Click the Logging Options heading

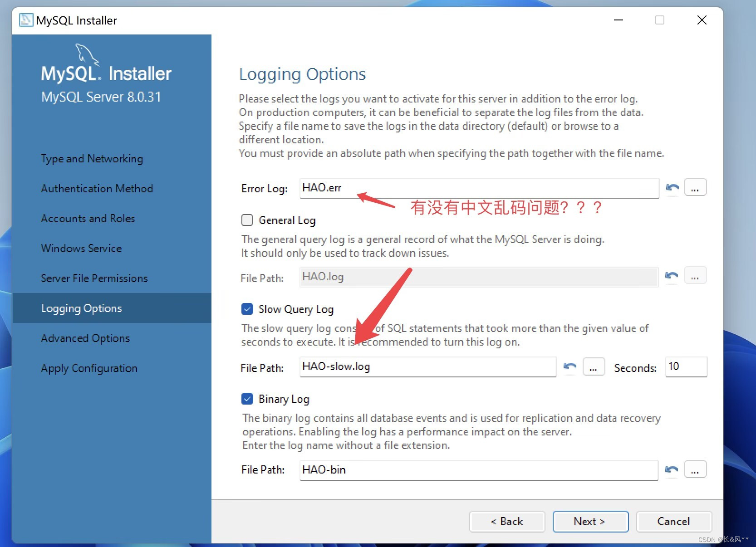302,74
